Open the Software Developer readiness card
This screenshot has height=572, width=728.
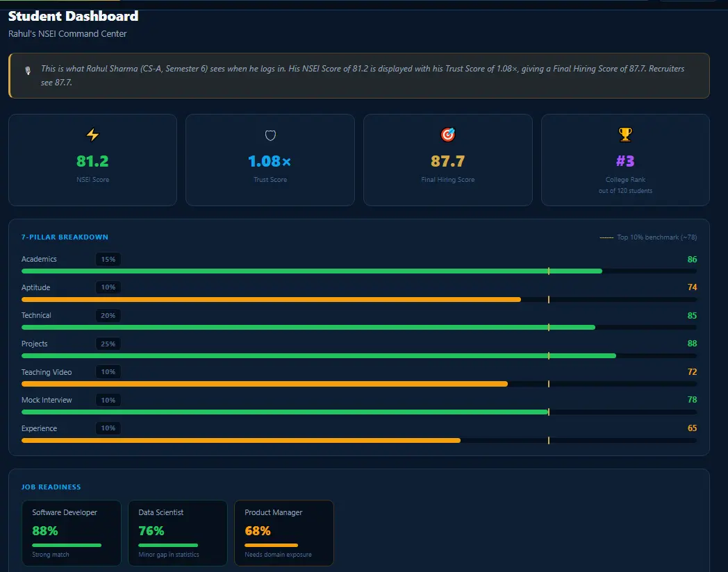point(72,532)
